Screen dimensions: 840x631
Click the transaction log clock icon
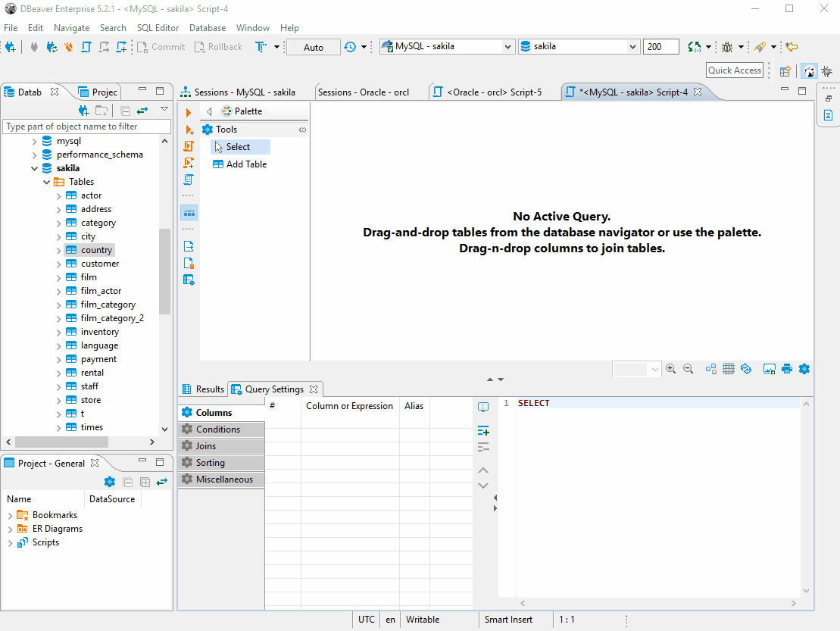click(350, 47)
